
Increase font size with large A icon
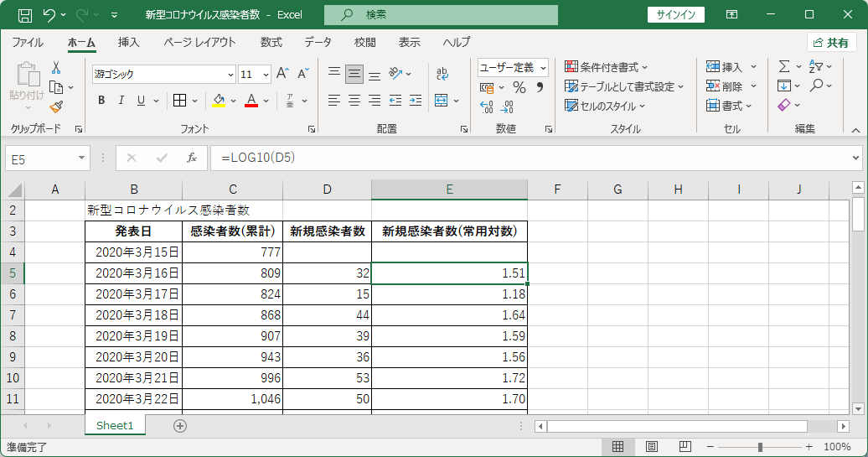pos(282,74)
